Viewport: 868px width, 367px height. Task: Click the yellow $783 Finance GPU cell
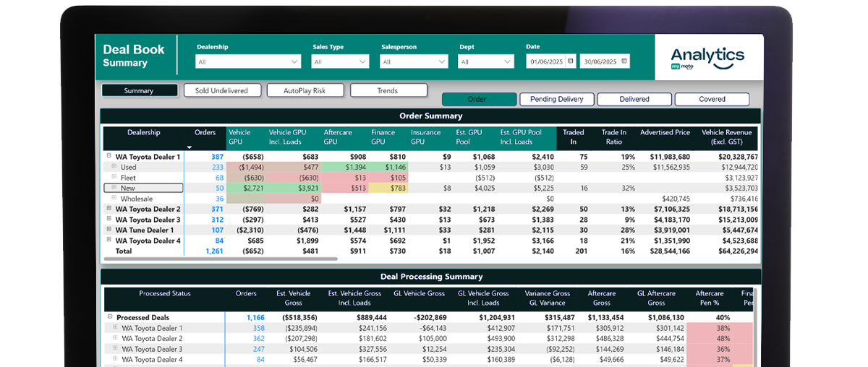tap(389, 188)
